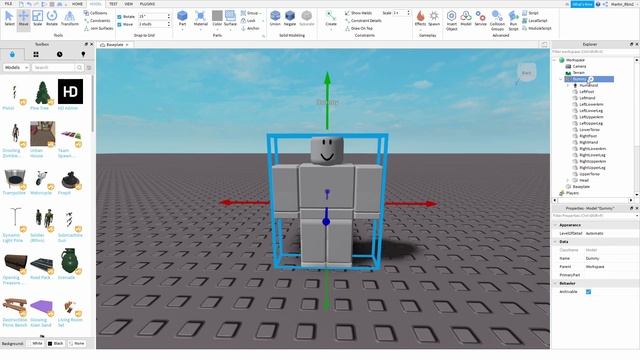Toggle the Archivable property checkbox
The image size is (640, 360).
click(x=588, y=292)
